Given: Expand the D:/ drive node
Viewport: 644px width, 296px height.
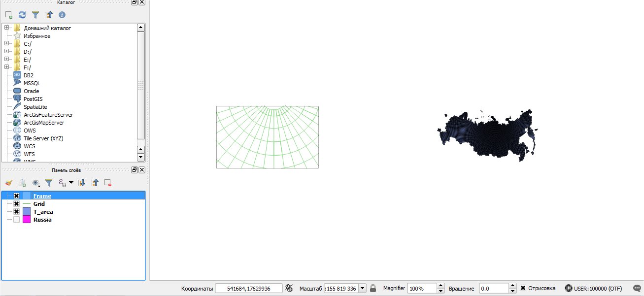Looking at the screenshot, I should coord(7,52).
